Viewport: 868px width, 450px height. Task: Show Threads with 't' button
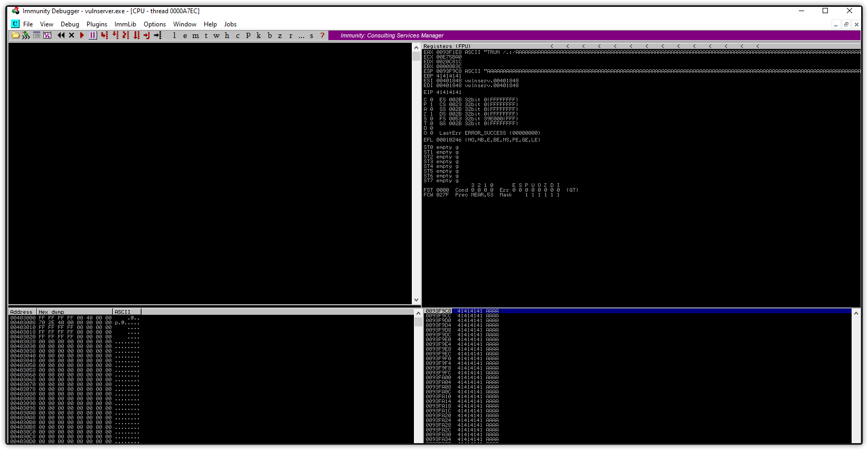coord(206,35)
